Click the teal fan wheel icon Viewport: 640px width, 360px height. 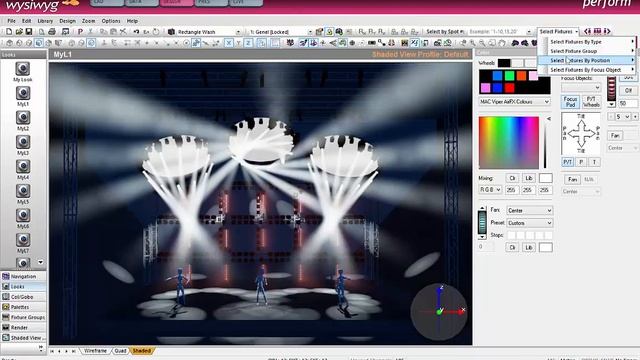point(482,223)
